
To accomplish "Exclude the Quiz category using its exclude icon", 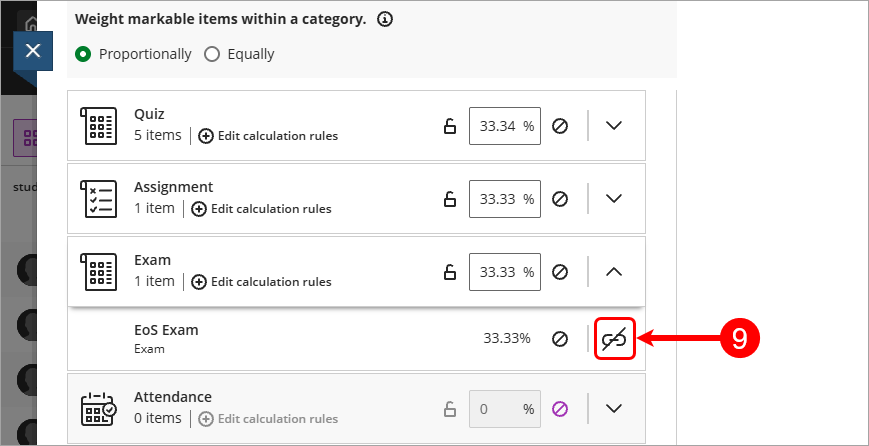I will pyautogui.click(x=560, y=126).
